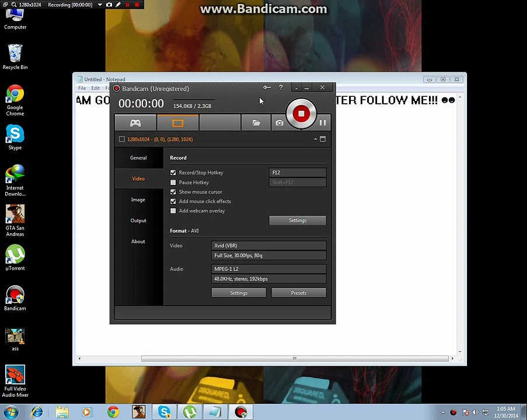Click the Xvid (VBR) video codec field
Image resolution: width=527 pixels, height=420 pixels.
click(x=268, y=245)
